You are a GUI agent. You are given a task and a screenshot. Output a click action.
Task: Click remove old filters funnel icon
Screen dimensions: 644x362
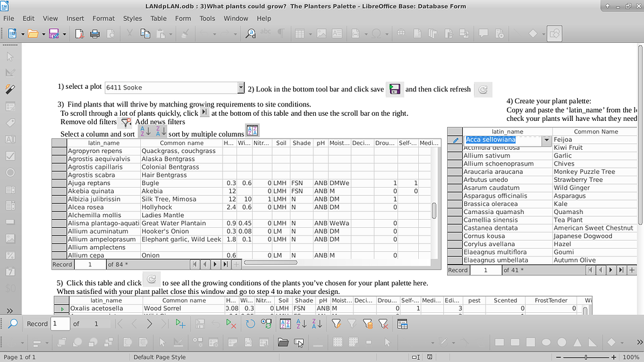(126, 122)
